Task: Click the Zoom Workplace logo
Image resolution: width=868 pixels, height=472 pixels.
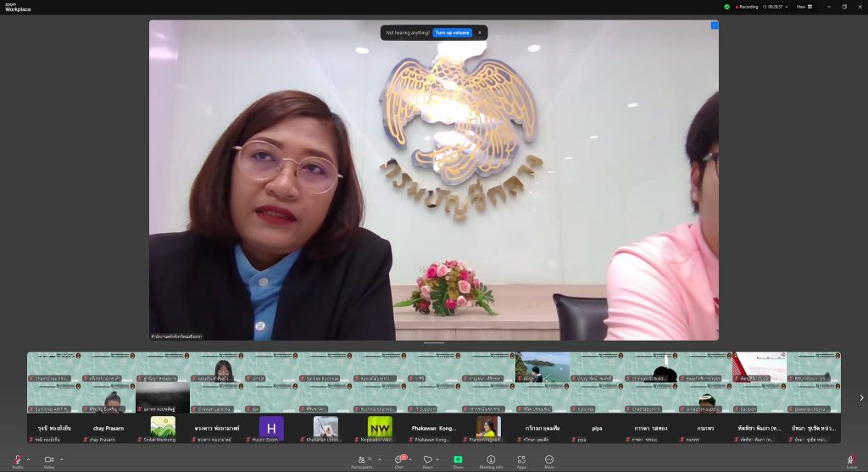Action: 18,7
